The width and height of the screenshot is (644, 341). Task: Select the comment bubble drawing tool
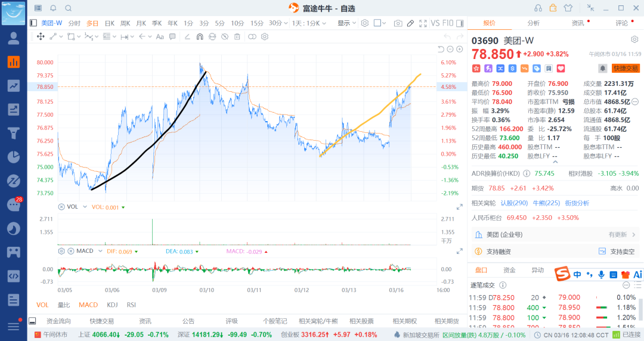(172, 36)
